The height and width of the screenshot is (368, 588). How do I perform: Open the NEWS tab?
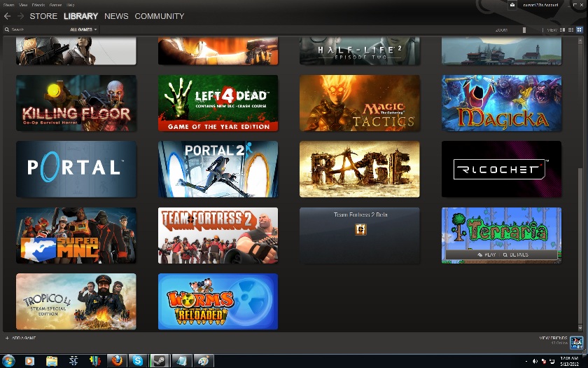point(116,16)
